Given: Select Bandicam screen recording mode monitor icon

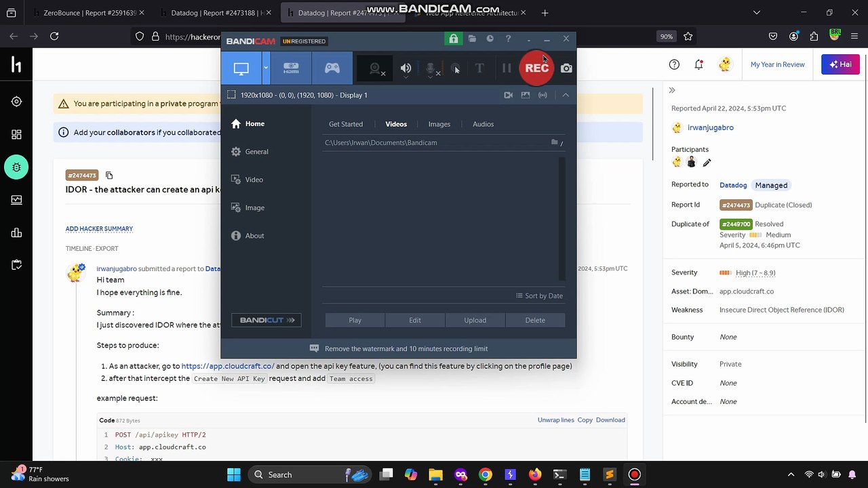Looking at the screenshot, I should tap(241, 68).
